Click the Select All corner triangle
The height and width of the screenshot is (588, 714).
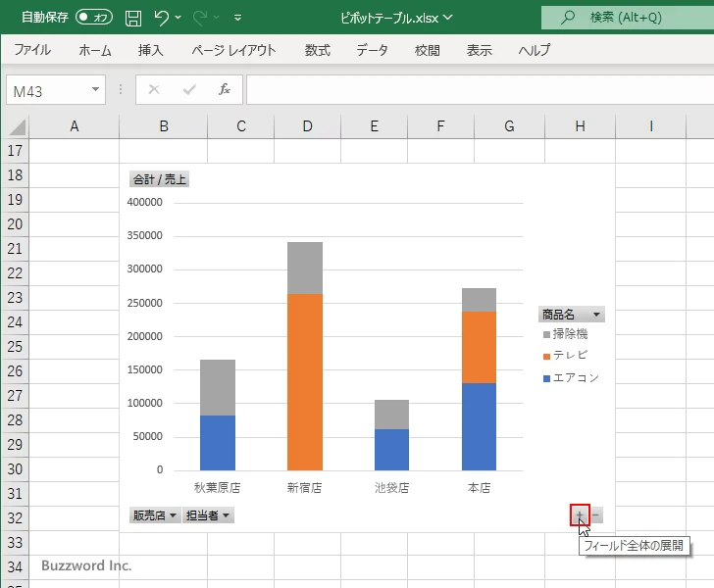point(17,126)
